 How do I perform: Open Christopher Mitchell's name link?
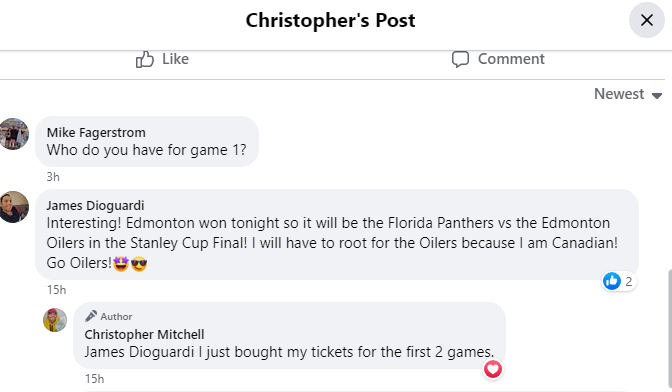144,334
